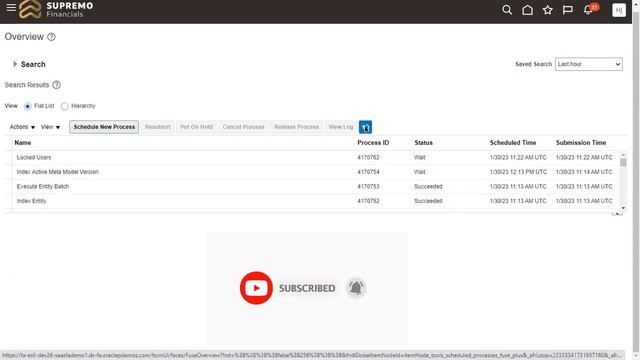
Task: Click the Resubmit button
Action: (158, 127)
